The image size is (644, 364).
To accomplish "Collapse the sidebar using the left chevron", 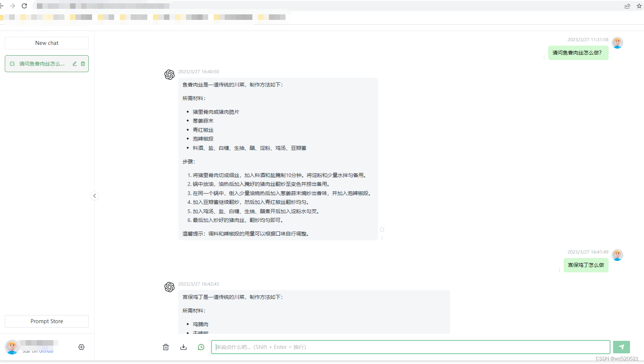I will [95, 196].
